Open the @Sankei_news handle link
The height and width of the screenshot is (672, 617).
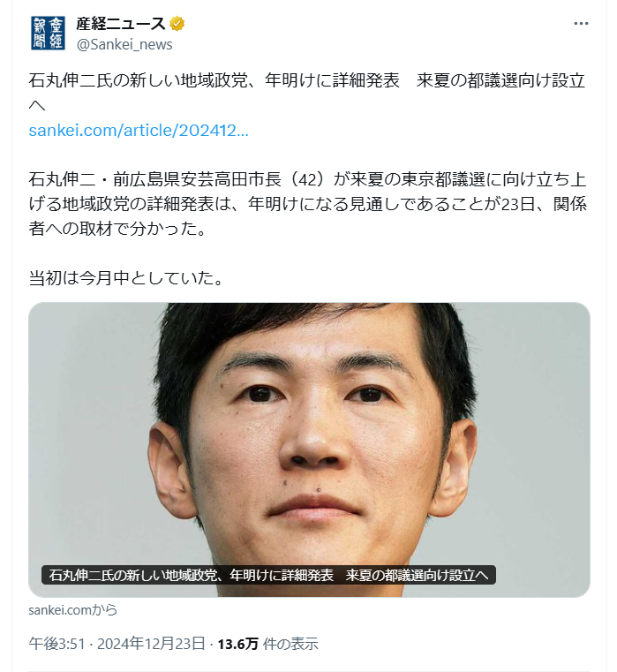pyautogui.click(x=124, y=44)
